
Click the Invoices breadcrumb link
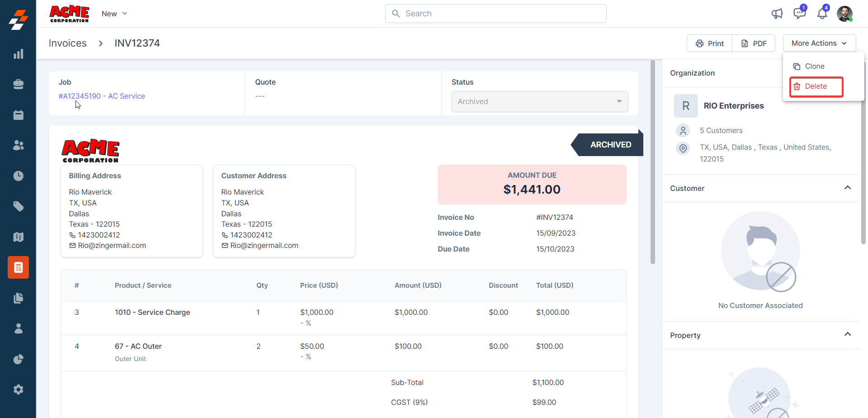67,43
